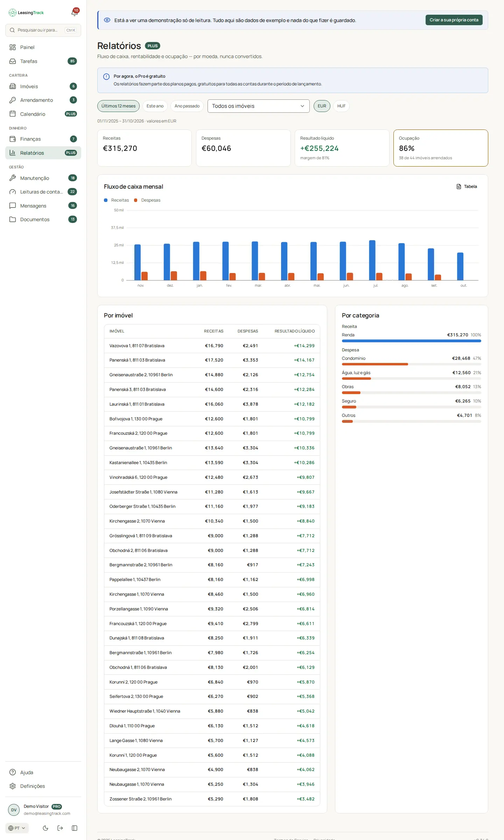Focus the Pesquisar search field

click(x=43, y=30)
